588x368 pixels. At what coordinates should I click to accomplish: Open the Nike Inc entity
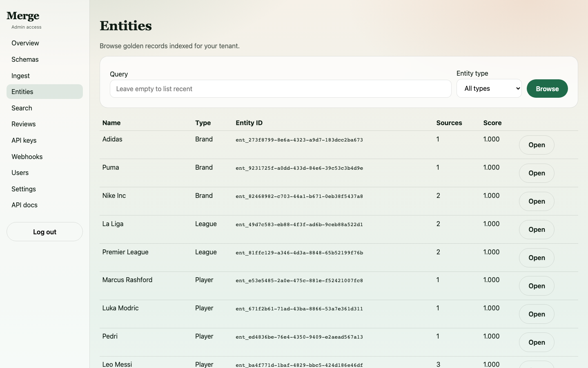[537, 201]
